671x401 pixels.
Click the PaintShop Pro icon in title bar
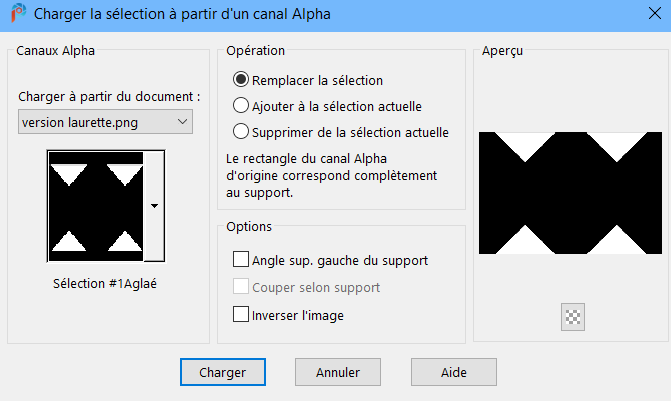(17, 15)
